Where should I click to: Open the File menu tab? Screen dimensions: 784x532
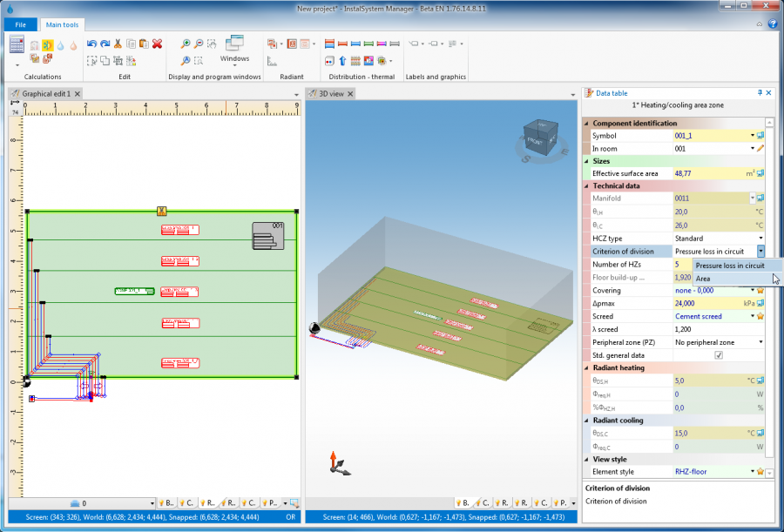pos(21,24)
